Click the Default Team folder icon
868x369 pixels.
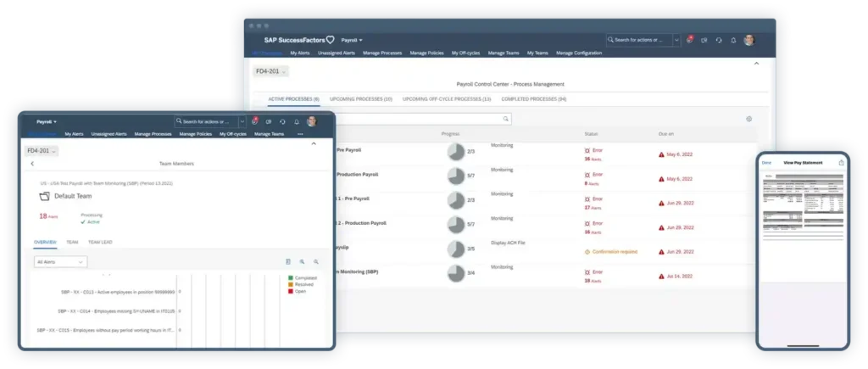pyautogui.click(x=45, y=196)
